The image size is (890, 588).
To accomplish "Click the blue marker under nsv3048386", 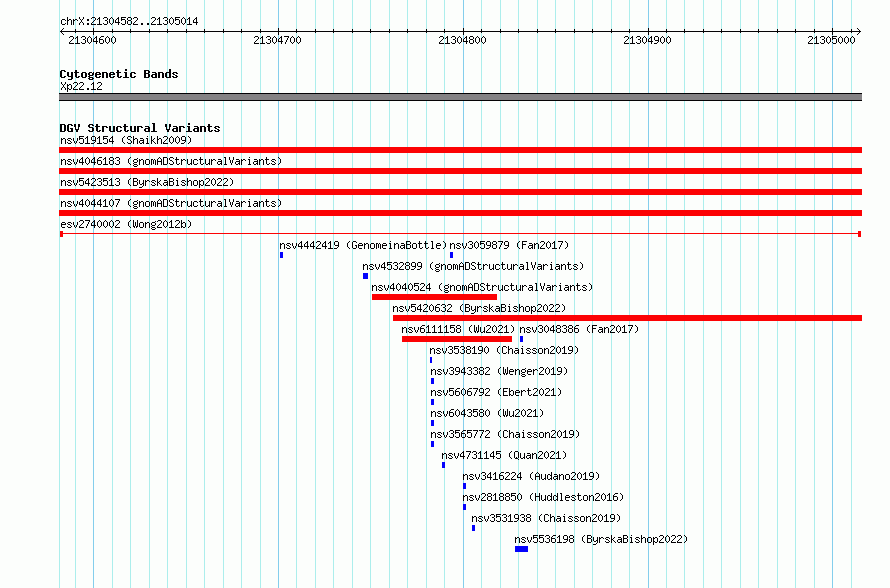I will pyautogui.click(x=522, y=339).
